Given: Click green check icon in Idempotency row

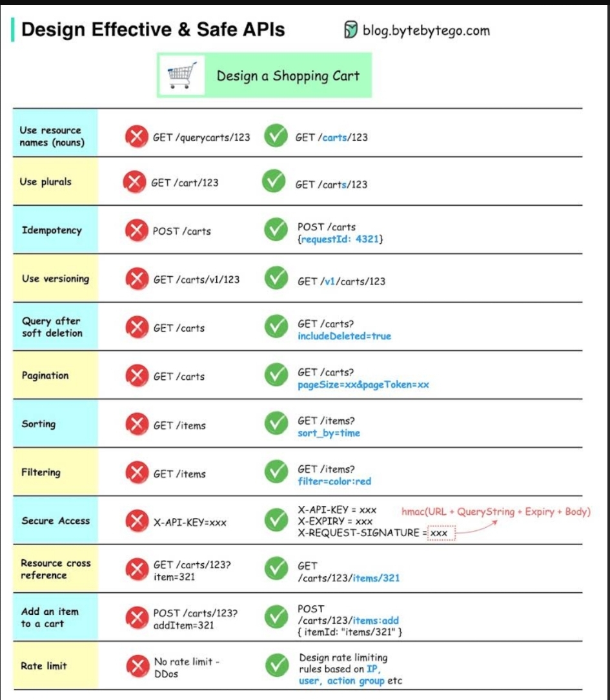Looking at the screenshot, I should point(276,230).
